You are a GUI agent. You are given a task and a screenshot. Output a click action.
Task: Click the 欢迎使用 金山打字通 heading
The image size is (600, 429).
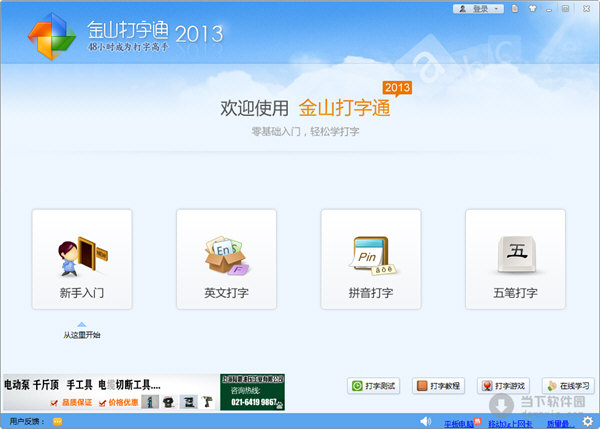305,108
